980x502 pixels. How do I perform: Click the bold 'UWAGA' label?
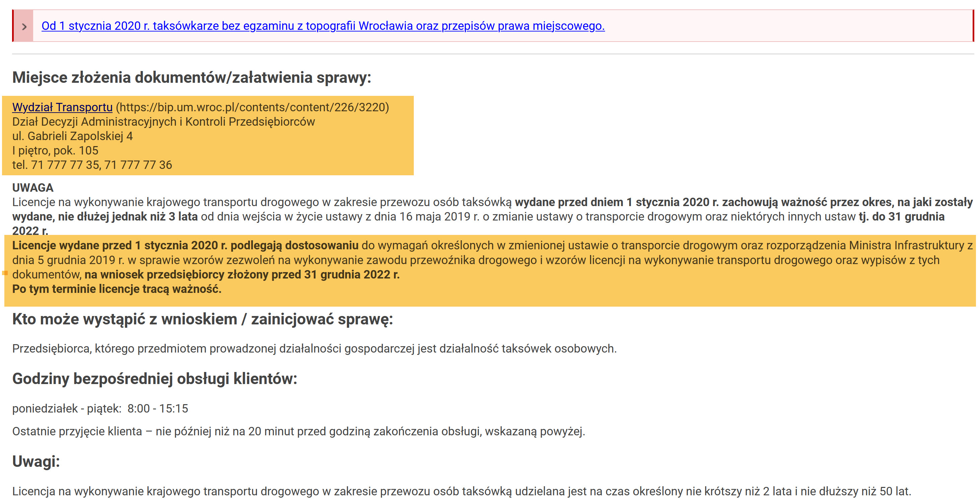[x=33, y=188]
